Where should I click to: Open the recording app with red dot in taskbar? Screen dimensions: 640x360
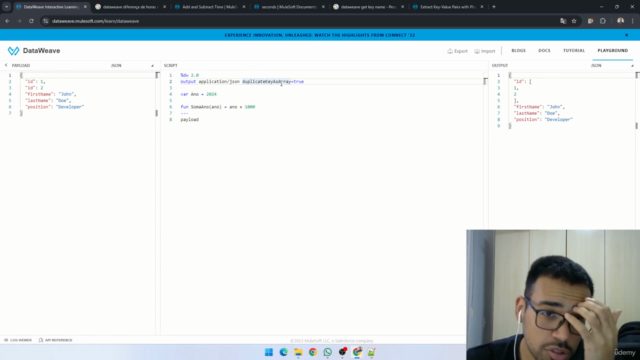point(342,352)
